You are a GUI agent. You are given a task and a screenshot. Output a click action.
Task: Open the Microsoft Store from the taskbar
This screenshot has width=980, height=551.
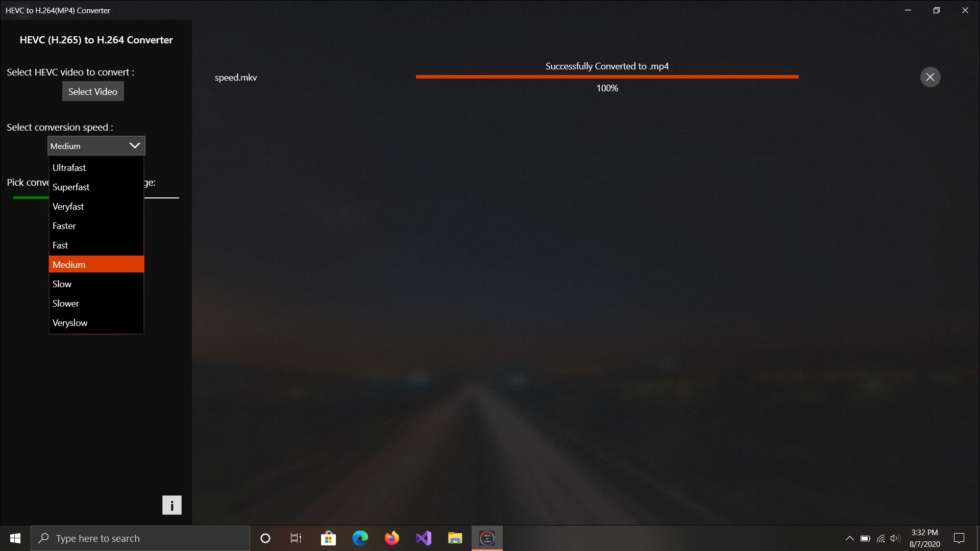[328, 538]
